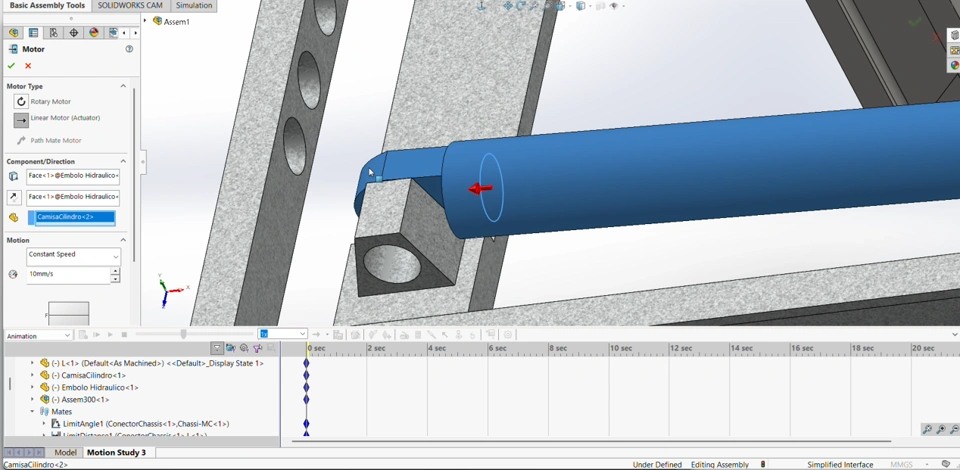Click the Animation Wizard icon
This screenshot has width=960, height=470.
355,335
